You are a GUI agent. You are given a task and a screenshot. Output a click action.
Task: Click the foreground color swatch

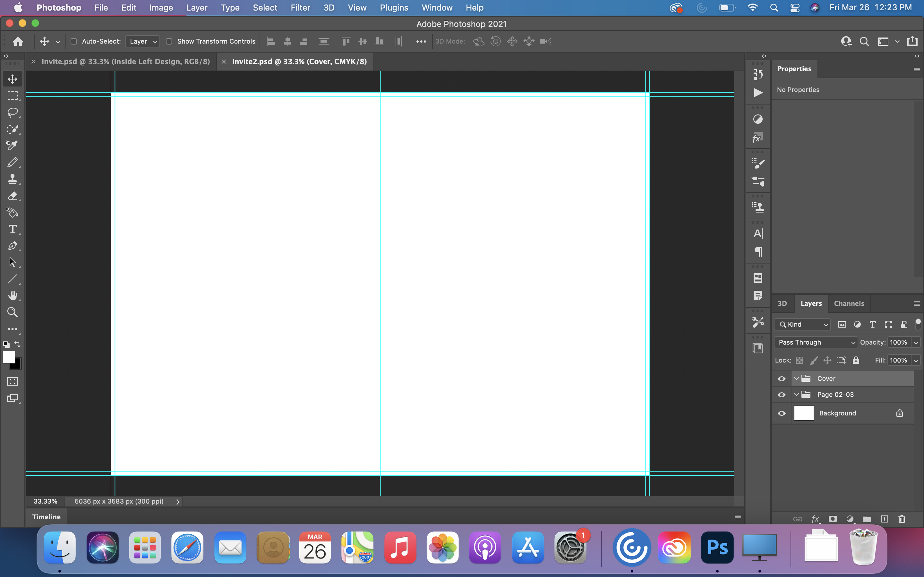point(8,357)
